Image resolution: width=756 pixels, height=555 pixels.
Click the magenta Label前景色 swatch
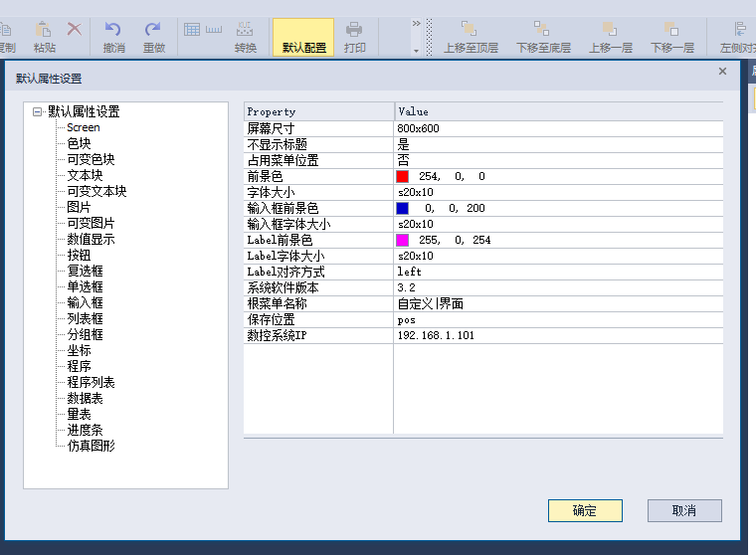(403, 240)
